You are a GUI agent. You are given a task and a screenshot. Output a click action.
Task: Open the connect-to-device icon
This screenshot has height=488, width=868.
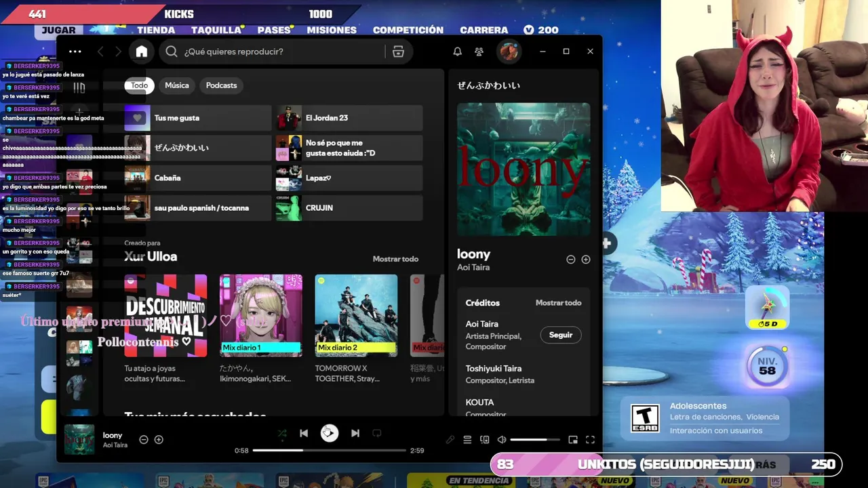tap(484, 440)
